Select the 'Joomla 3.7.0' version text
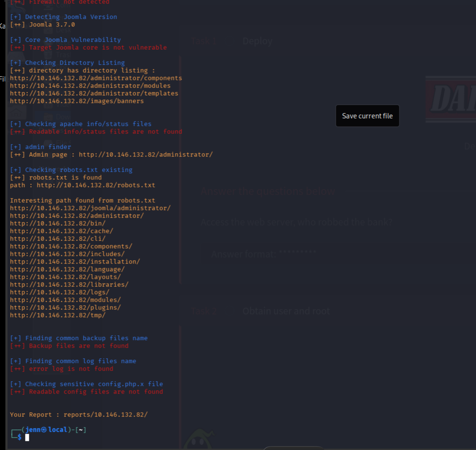Screen dimensions: 476x450 52,25
